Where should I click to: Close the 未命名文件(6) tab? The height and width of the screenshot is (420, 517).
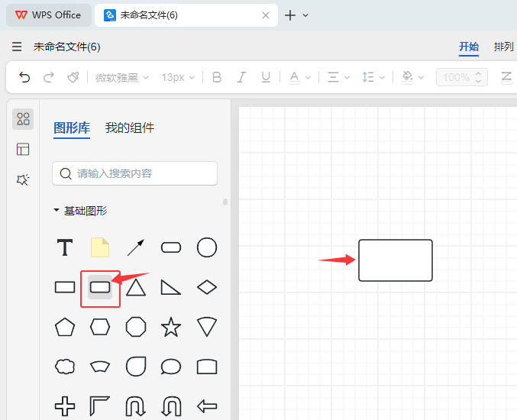(266, 15)
